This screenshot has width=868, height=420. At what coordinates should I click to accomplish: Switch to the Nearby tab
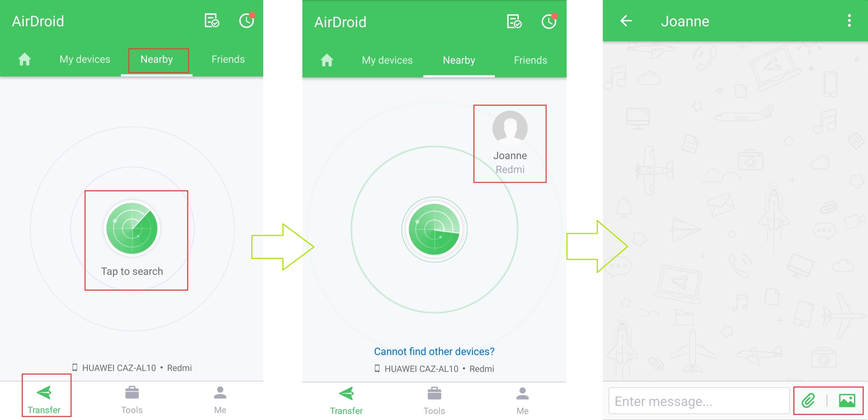157,59
